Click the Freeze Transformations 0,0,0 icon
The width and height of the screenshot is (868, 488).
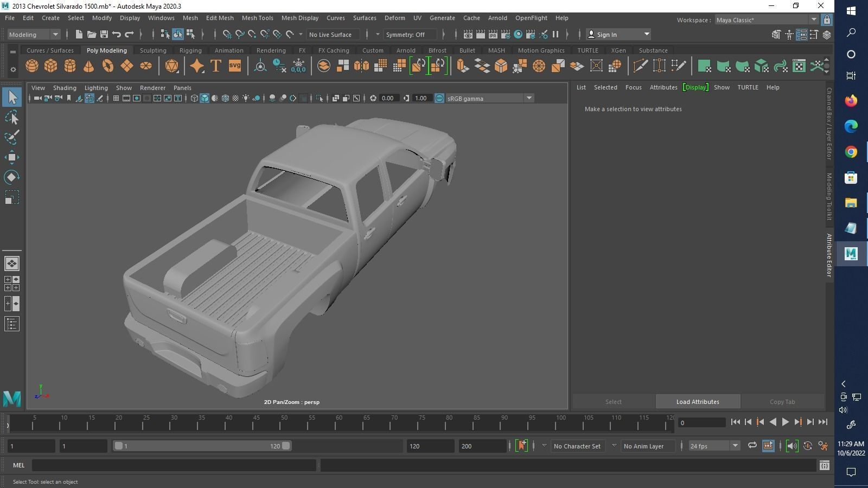coord(298,66)
